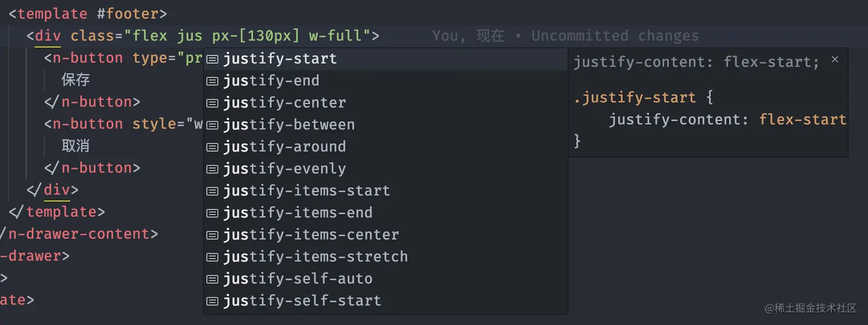Image resolution: width=868 pixels, height=325 pixels.
Task: Close the suggestion documentation panel
Action: 835,59
